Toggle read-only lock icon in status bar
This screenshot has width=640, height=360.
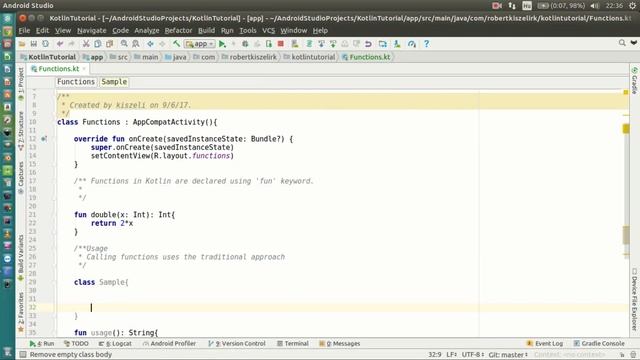tap(622, 355)
